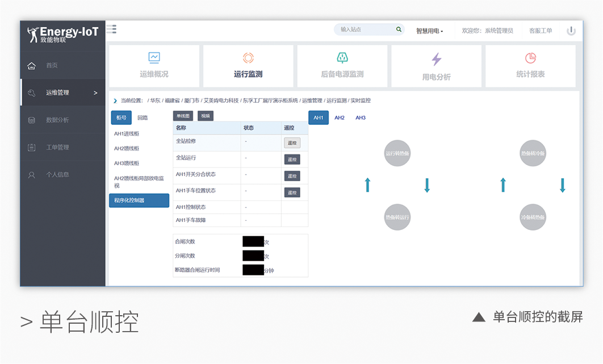Screen dimensions: 603x364
Task: Open 数据分析 in the sidebar
Action: [62, 120]
